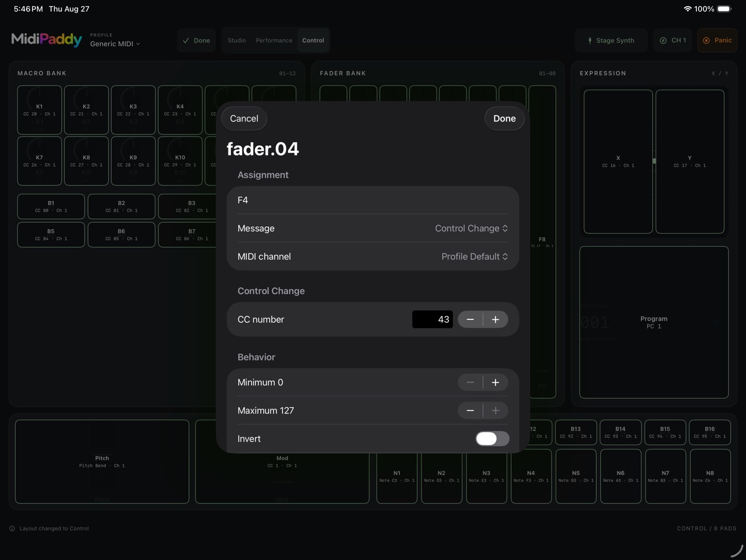Select the K8 macro knob
Viewport: 746px width, 560px height.
coord(86,161)
